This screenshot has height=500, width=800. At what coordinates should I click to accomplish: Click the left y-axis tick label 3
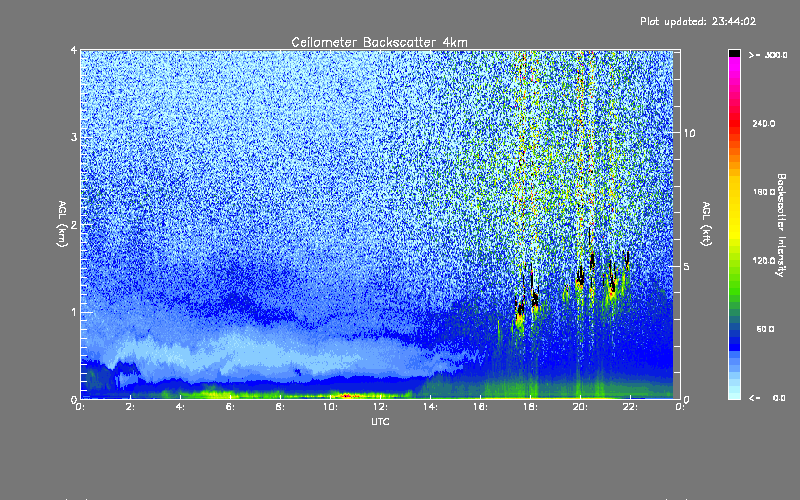tap(74, 137)
